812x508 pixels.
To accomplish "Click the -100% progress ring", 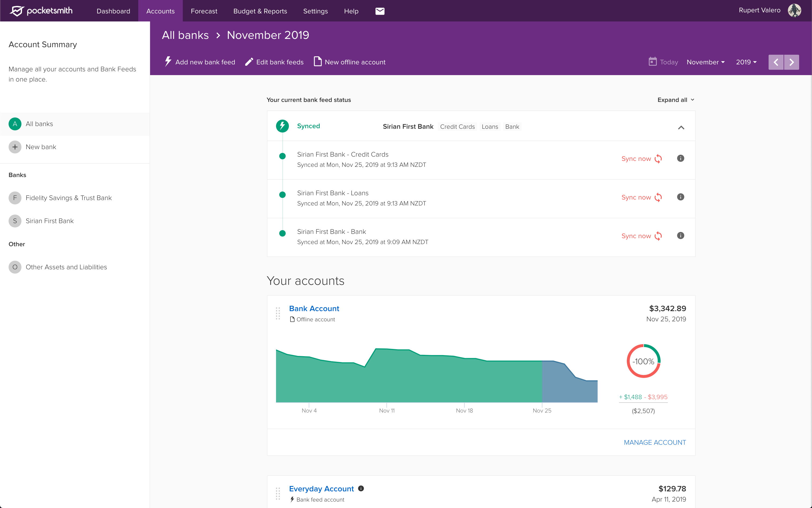I will point(643,361).
